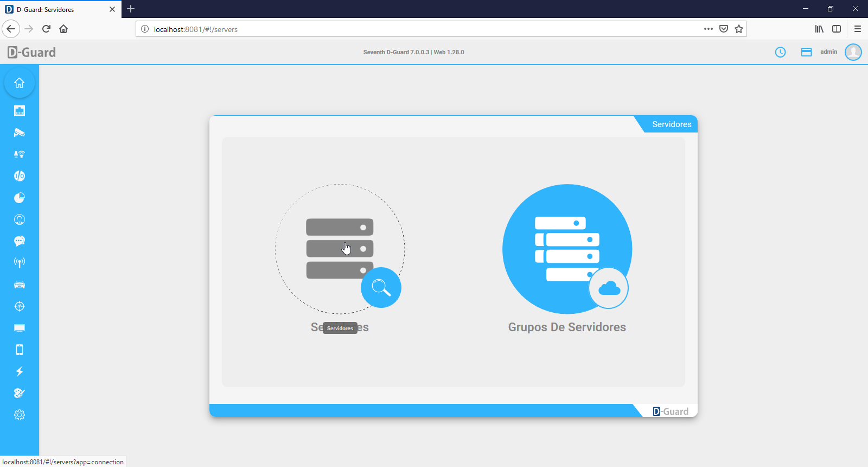Go back in browser history

11,29
